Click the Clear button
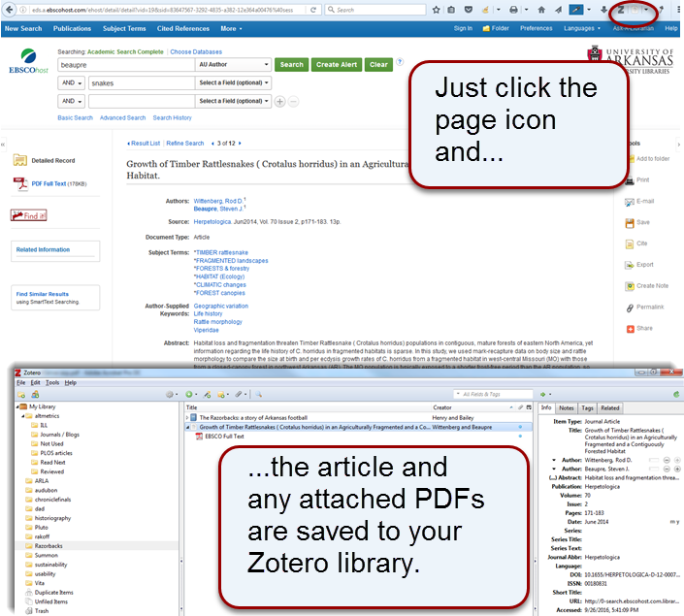The image size is (684, 616). [378, 65]
